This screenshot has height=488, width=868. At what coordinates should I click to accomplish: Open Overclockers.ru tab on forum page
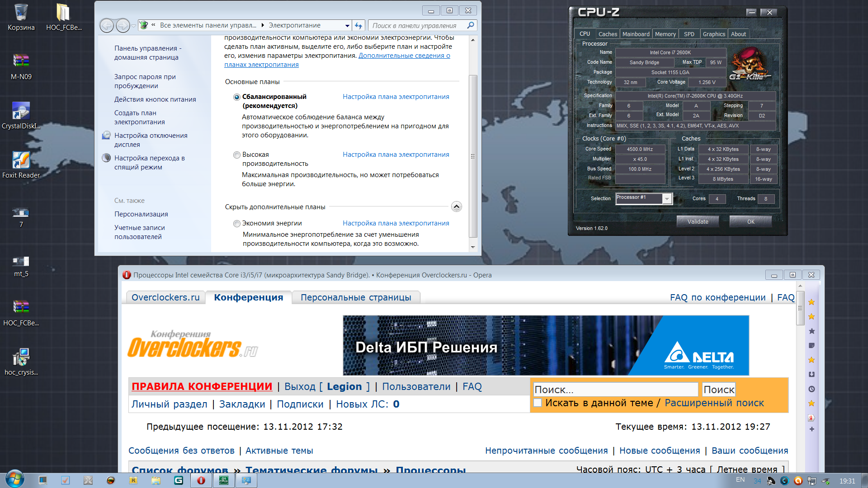[165, 297]
